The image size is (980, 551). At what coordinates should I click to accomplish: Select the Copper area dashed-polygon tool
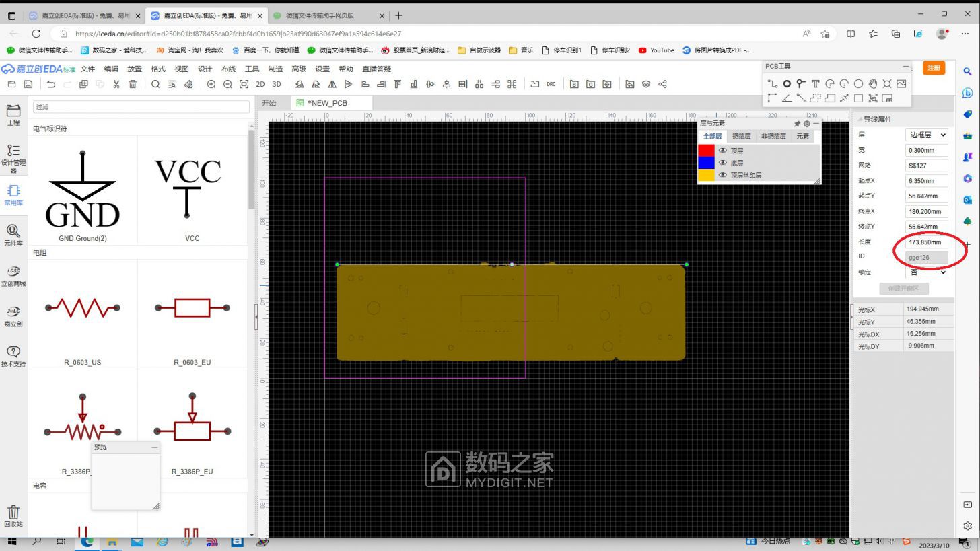click(x=815, y=98)
